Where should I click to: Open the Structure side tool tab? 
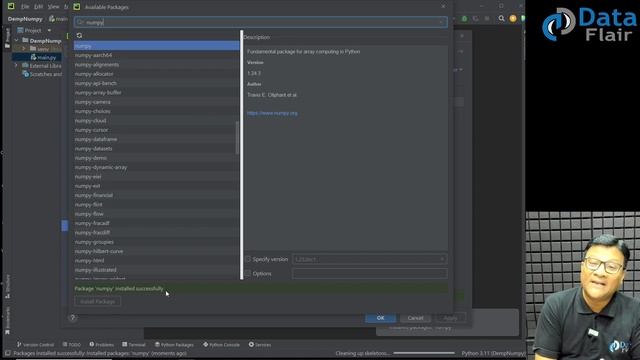pos(7,286)
